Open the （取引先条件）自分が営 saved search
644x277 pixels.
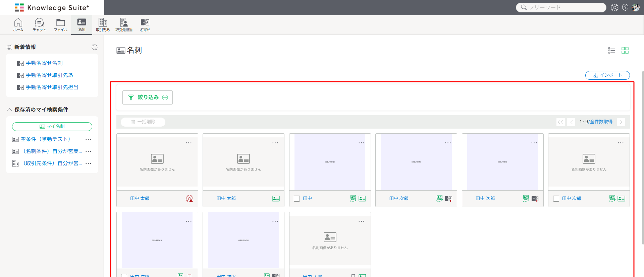pyautogui.click(x=51, y=163)
